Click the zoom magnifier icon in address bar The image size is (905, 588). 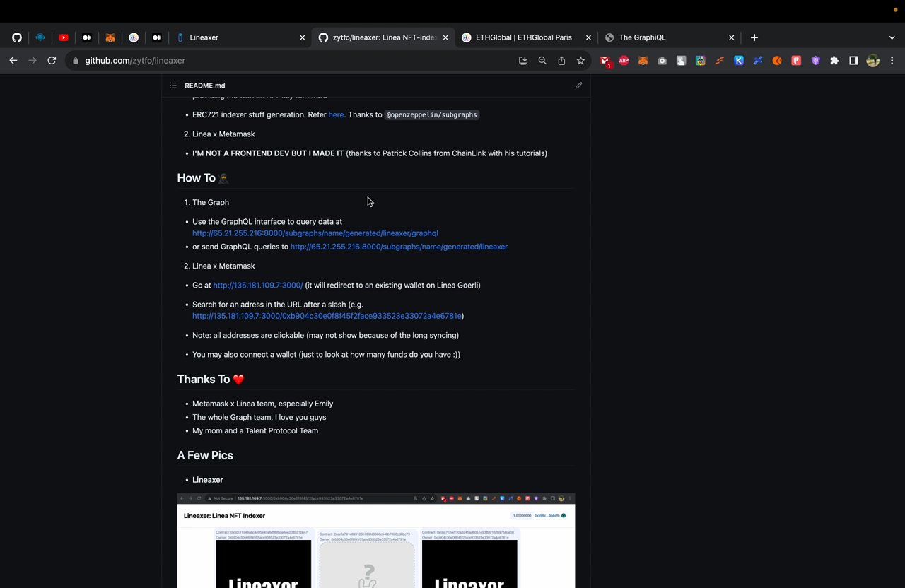542,61
